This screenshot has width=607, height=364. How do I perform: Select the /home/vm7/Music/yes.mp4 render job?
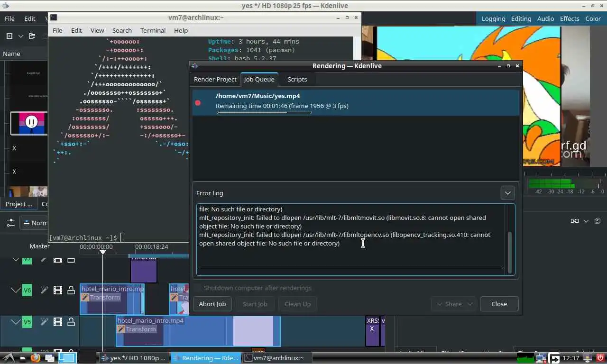(355, 102)
